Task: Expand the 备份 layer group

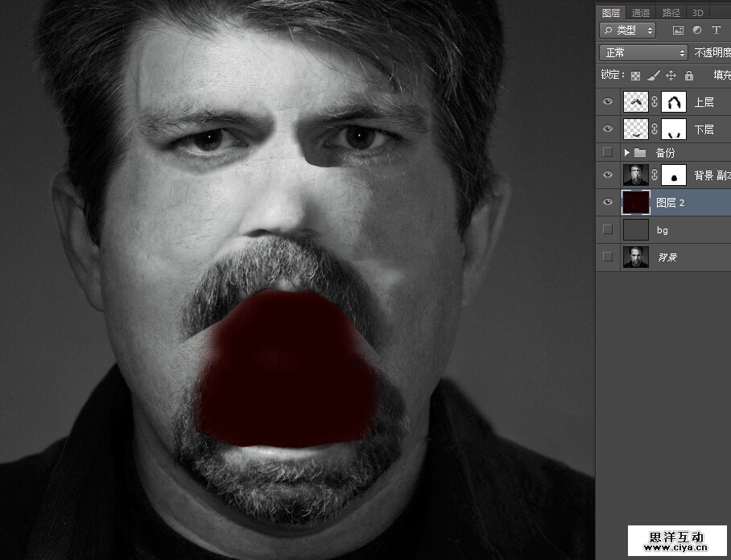Action: [627, 152]
